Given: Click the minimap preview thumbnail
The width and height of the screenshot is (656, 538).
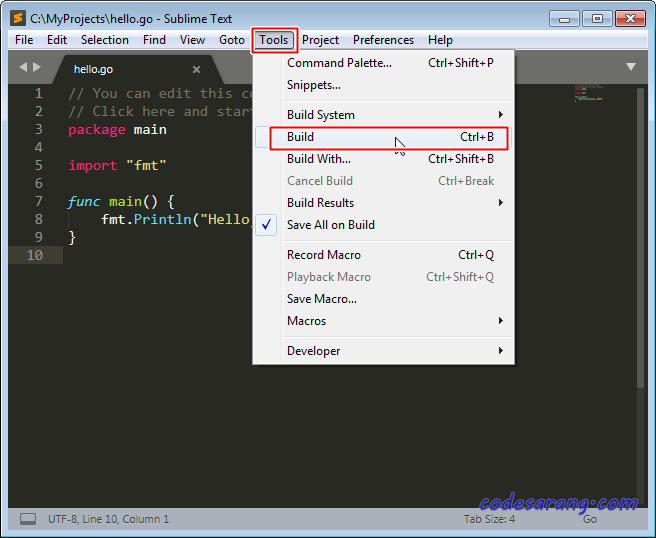Looking at the screenshot, I should (589, 93).
